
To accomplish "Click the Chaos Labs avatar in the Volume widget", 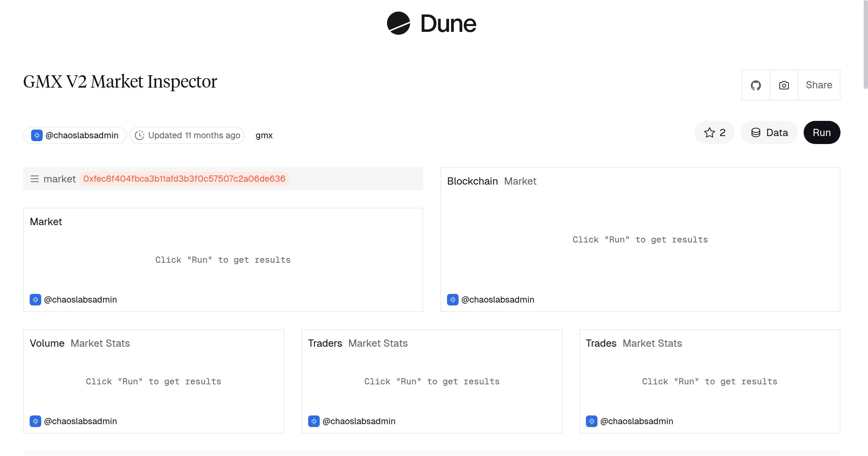I will point(35,421).
